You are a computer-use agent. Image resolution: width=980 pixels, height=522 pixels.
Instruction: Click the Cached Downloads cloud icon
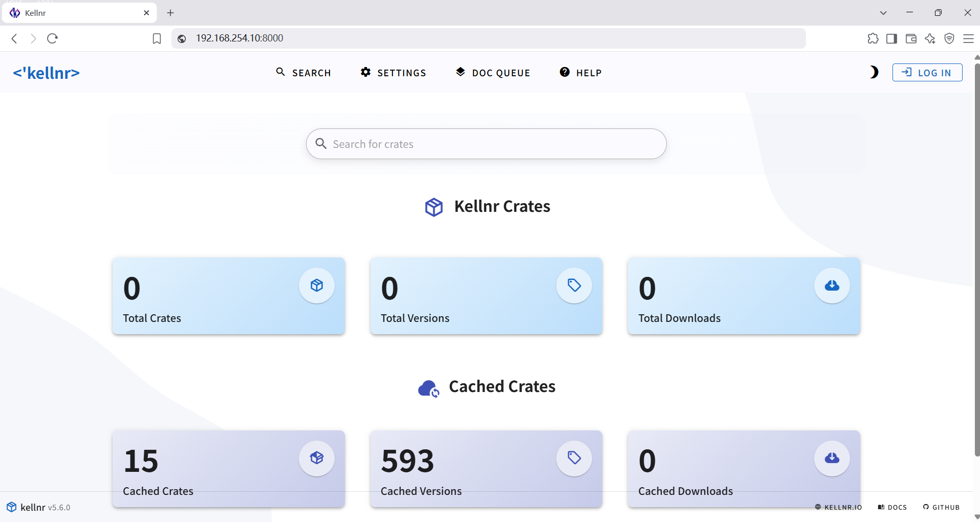pyautogui.click(x=832, y=458)
